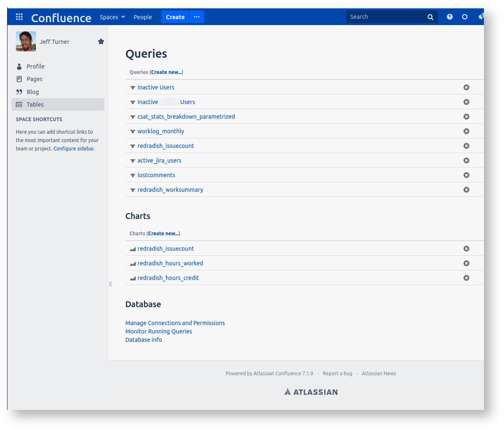Expand the Spaces dropdown menu
The width and height of the screenshot is (504, 430).
point(112,17)
